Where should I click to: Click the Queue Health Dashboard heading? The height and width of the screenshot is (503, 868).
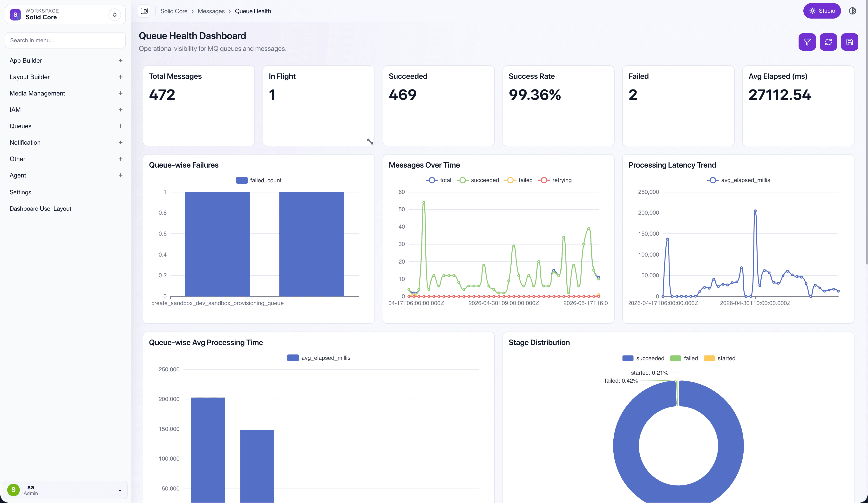tap(192, 36)
